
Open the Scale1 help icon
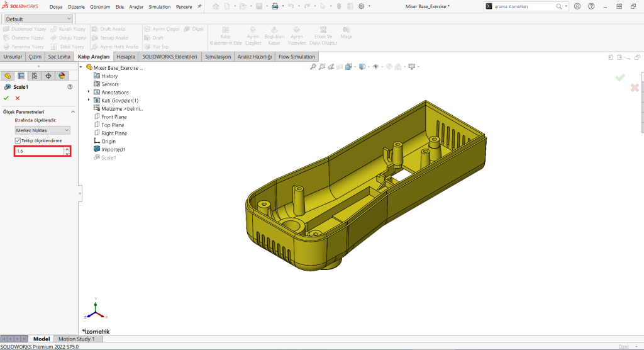[70, 87]
